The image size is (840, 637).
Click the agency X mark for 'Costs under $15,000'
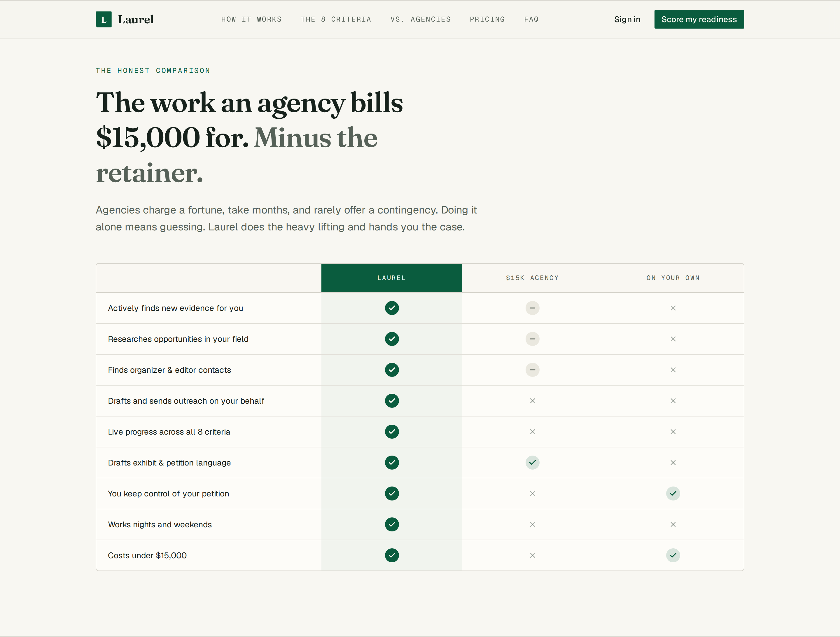pyautogui.click(x=532, y=555)
